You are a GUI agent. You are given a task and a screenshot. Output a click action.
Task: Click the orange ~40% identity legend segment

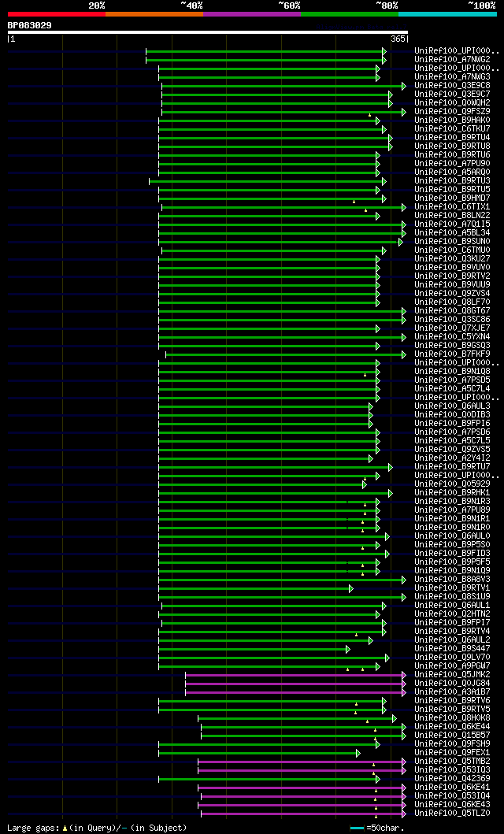(154, 14)
